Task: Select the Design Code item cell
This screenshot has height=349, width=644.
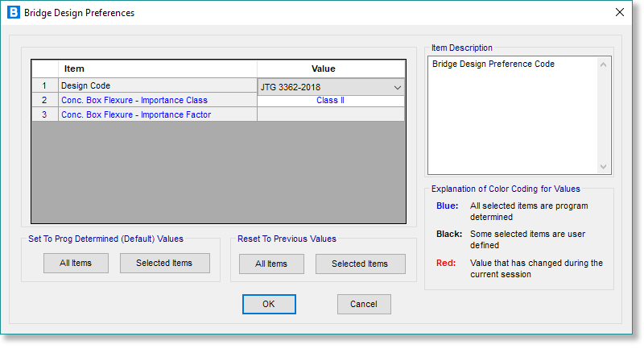Action: click(158, 85)
